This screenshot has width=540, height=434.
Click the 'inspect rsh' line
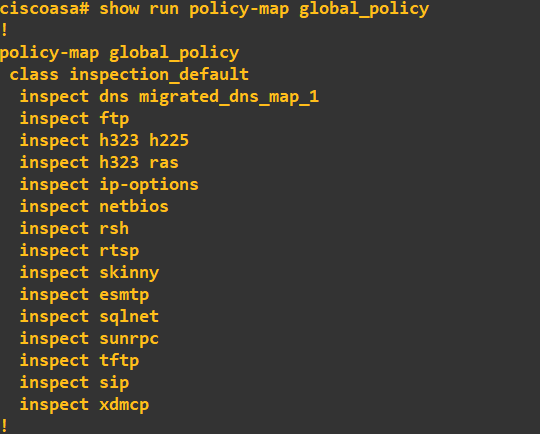click(74, 229)
